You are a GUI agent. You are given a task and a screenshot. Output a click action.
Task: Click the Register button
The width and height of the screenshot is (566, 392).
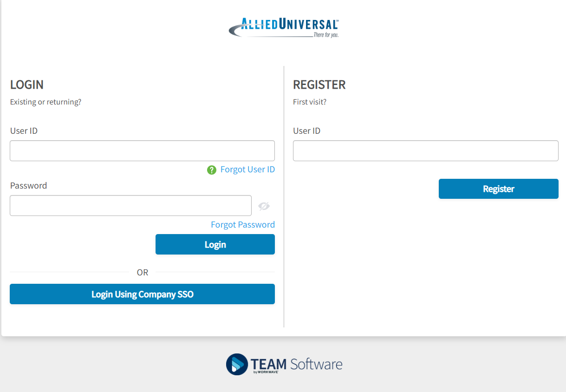[x=498, y=189]
